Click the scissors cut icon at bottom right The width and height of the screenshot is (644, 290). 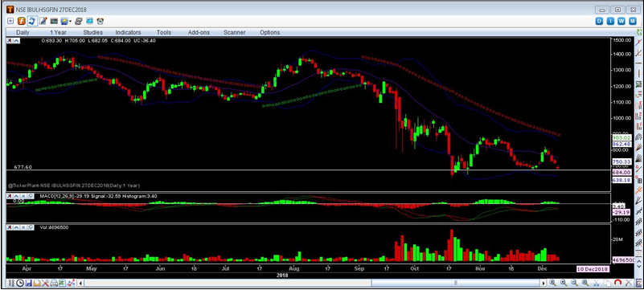pyautogui.click(x=596, y=283)
